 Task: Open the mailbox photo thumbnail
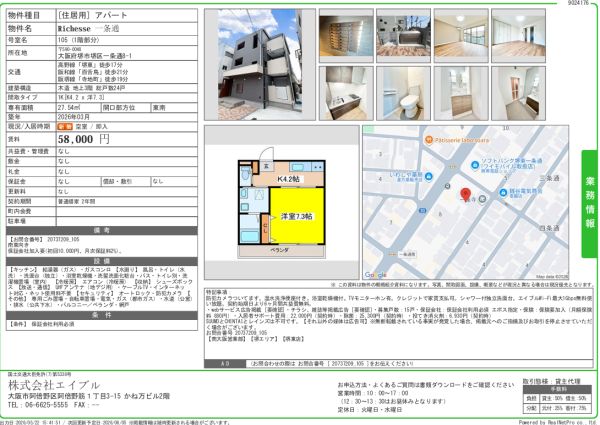tap(346, 36)
